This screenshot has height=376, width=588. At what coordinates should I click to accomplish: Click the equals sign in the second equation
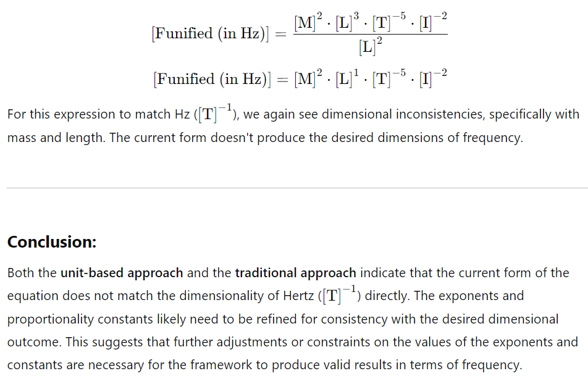click(x=282, y=80)
